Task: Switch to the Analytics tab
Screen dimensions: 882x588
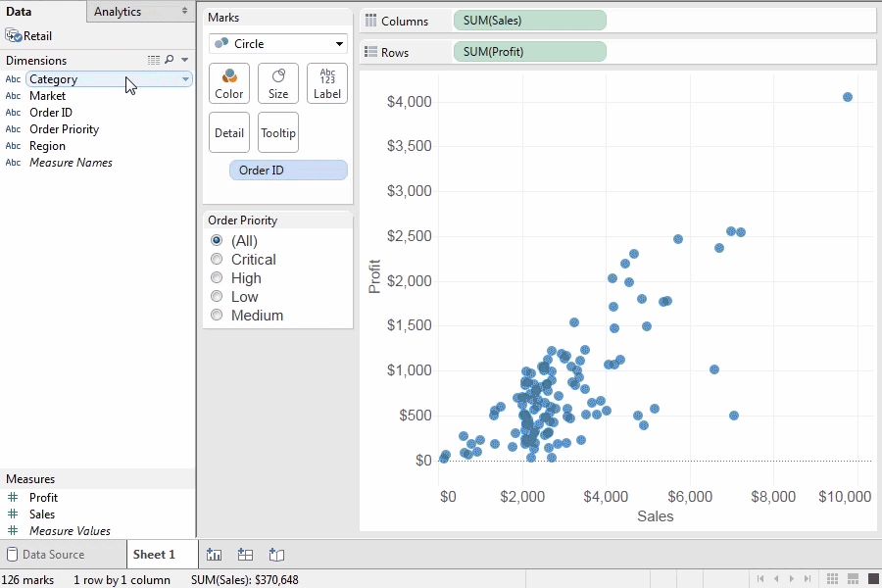Action: point(118,12)
